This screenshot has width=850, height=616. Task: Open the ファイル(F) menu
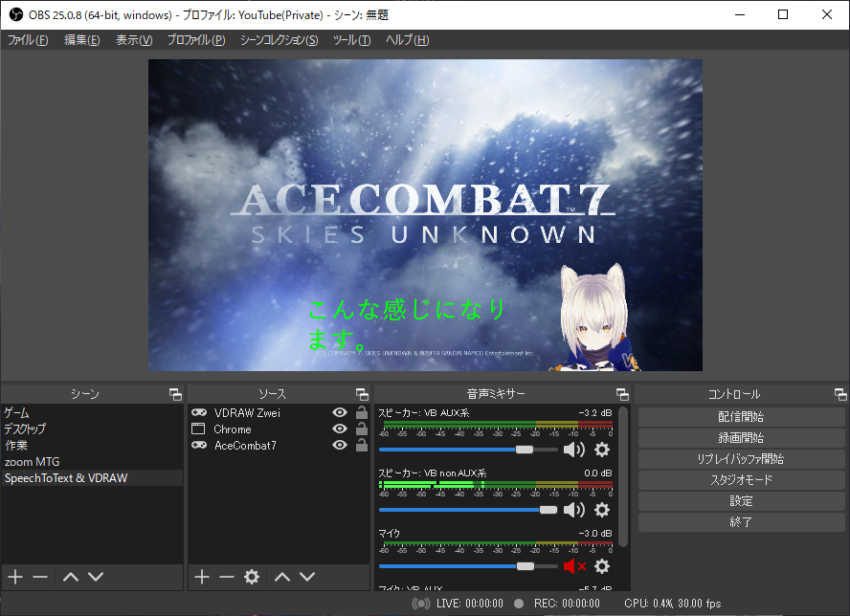28,40
